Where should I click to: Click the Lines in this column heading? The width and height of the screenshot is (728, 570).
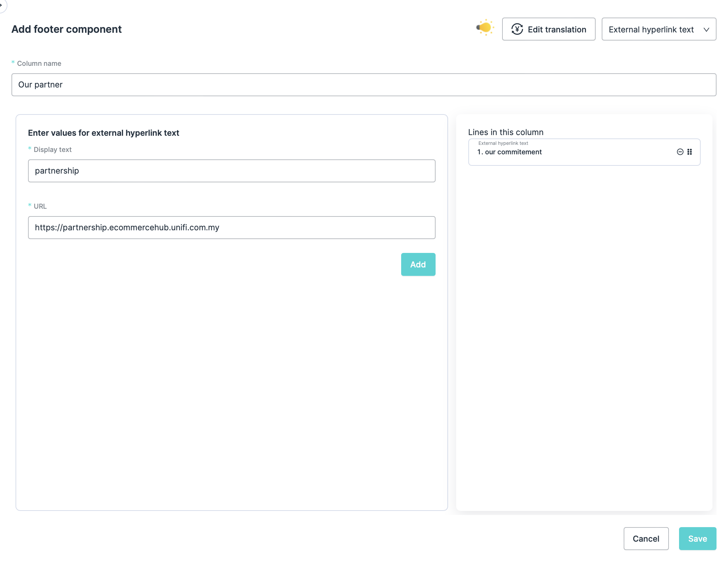(x=505, y=132)
